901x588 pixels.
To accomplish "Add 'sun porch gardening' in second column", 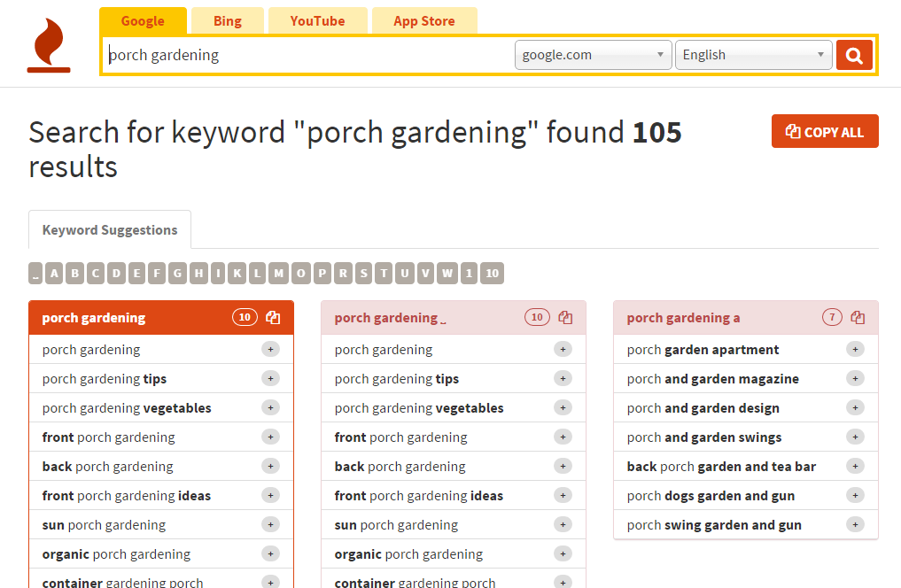I will click(563, 525).
